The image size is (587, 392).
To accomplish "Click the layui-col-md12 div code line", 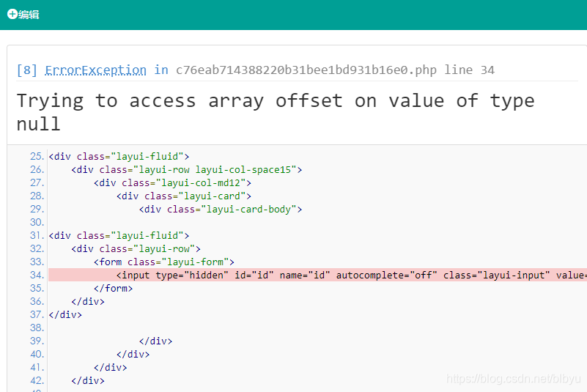I will coord(172,182).
